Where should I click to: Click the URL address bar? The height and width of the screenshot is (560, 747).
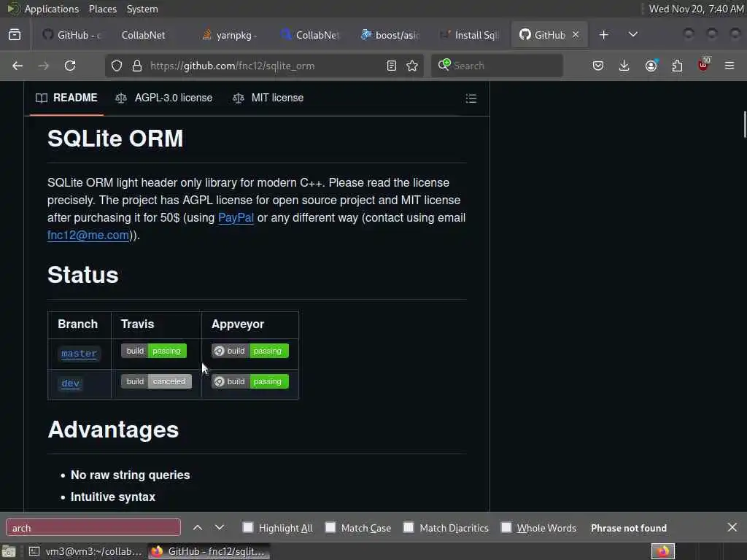click(264, 66)
